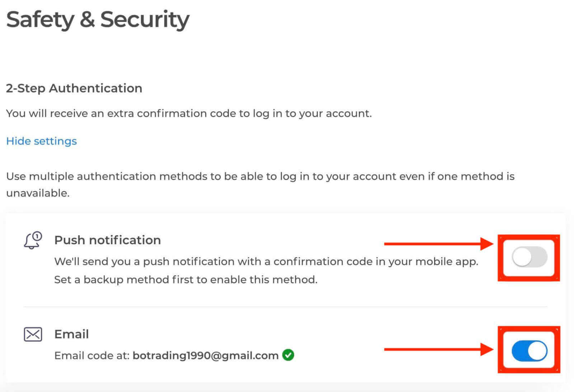Disable the Email authentication toggle

point(529,351)
